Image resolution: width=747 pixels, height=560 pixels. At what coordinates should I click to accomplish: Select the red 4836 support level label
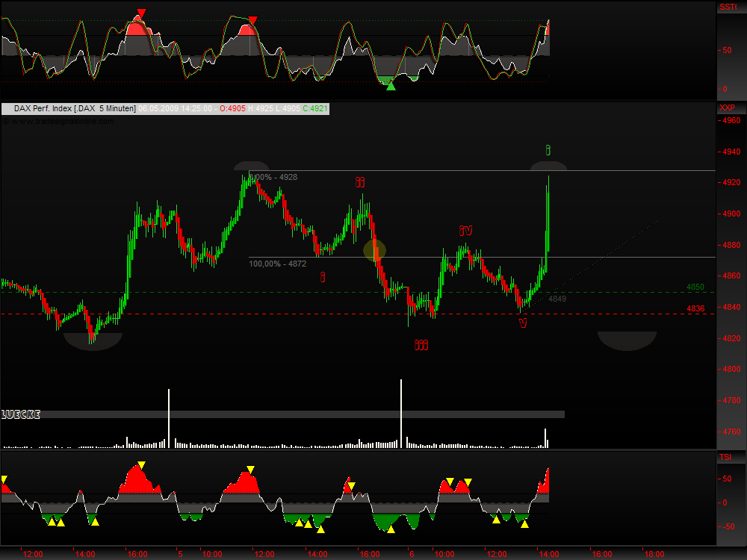click(x=695, y=308)
